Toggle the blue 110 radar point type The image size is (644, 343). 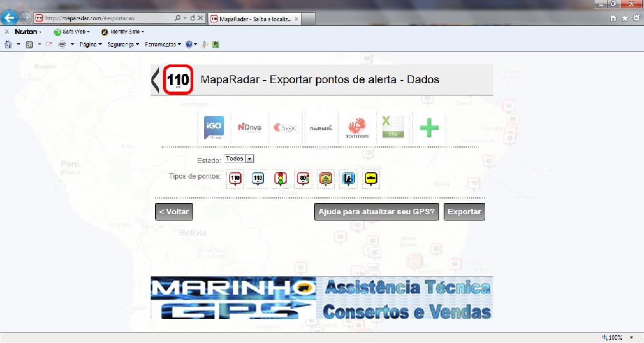[258, 179]
